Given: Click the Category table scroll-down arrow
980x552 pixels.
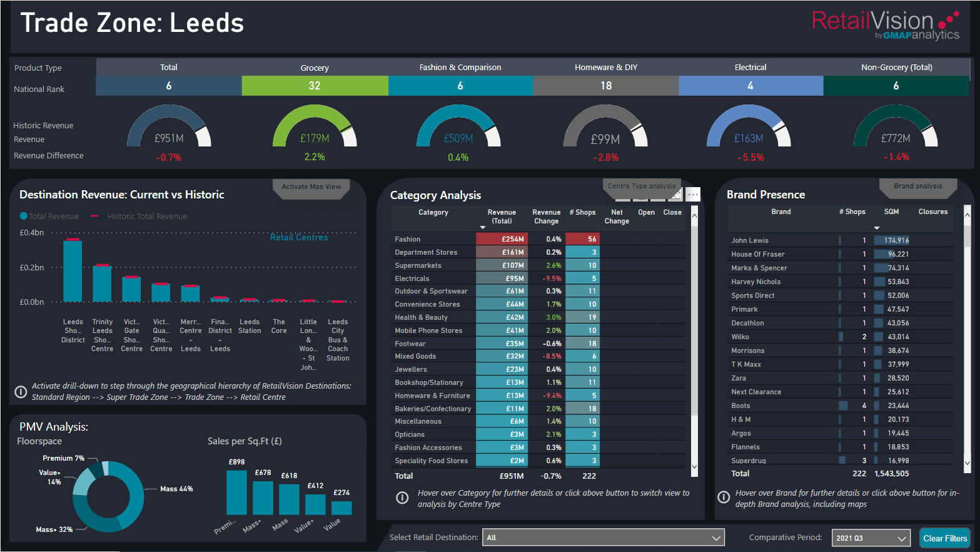Looking at the screenshot, I should coord(694,466).
